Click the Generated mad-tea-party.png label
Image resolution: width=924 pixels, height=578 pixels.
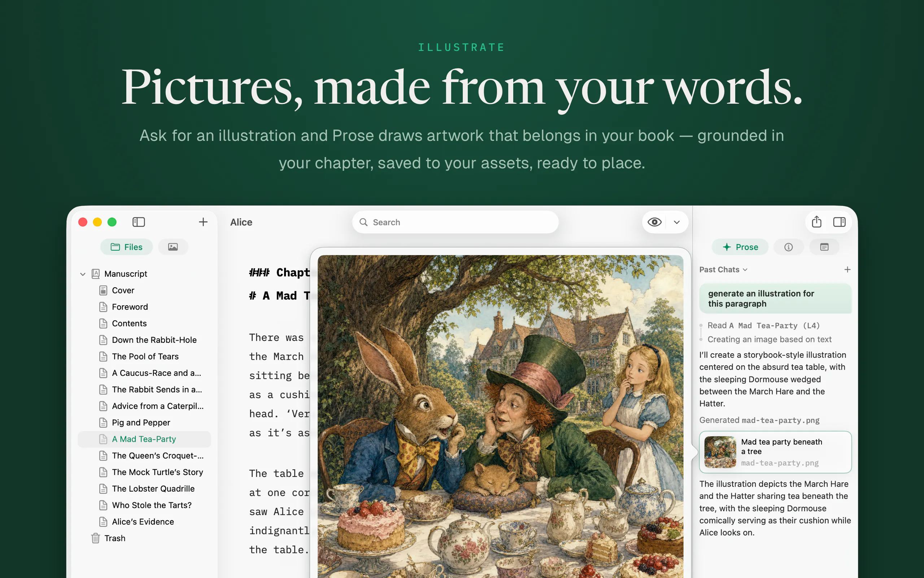tap(759, 420)
